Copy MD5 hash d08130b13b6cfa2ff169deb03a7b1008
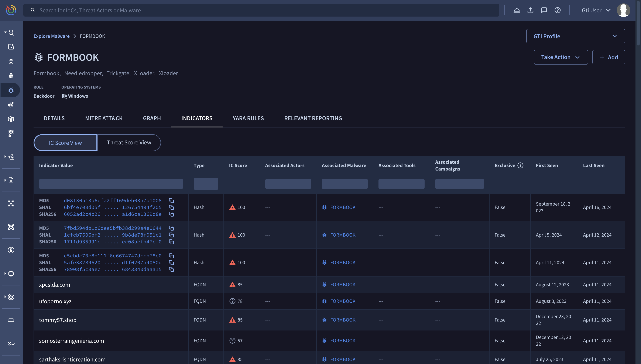Image resolution: width=641 pixels, height=364 pixels. pyautogui.click(x=171, y=200)
